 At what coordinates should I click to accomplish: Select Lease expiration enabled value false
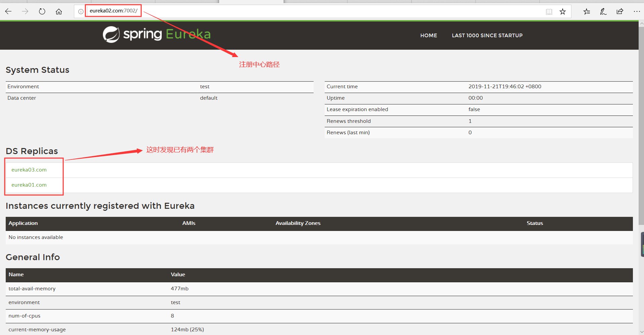tap(474, 109)
